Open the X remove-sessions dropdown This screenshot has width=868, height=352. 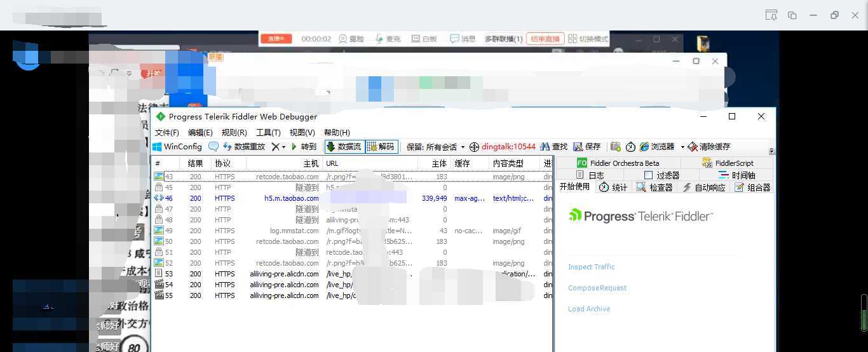[x=278, y=147]
